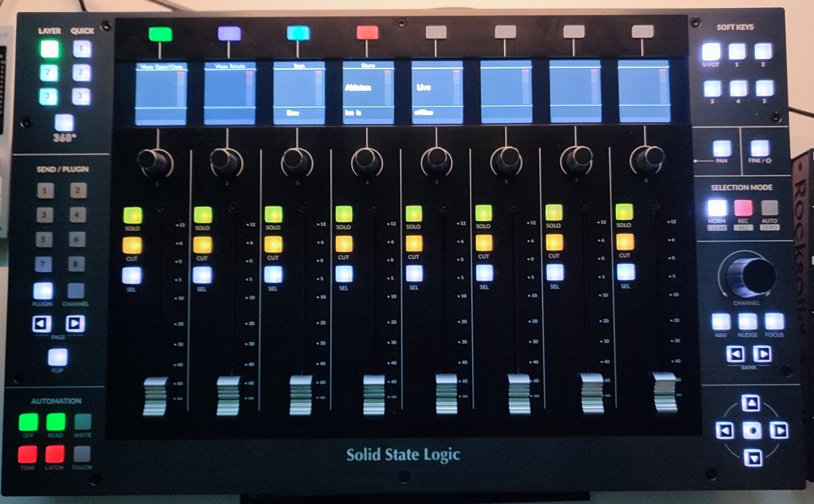The image size is (814, 504).
Task: Hit the cursor left arrow key
Action: [725, 430]
